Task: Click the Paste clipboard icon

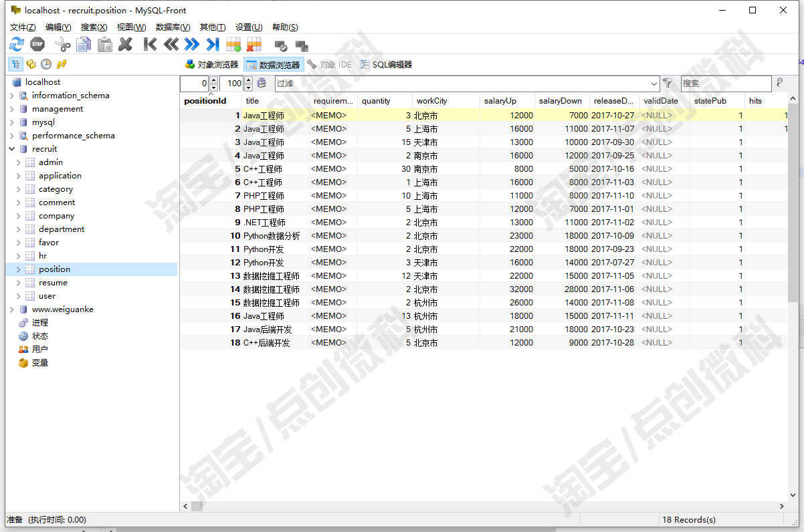Action: click(x=105, y=44)
